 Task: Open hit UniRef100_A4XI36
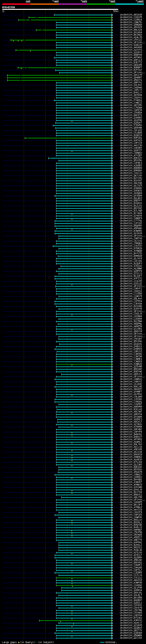pos(131,146)
